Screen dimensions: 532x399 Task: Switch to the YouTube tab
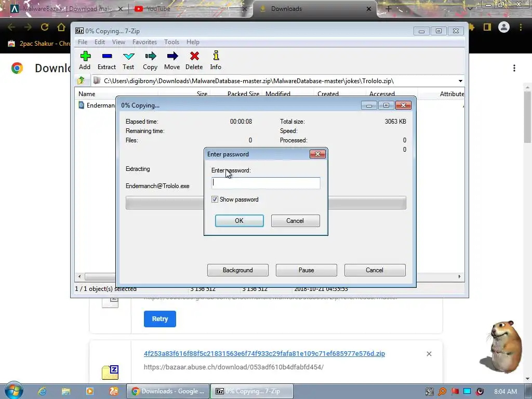pyautogui.click(x=187, y=9)
